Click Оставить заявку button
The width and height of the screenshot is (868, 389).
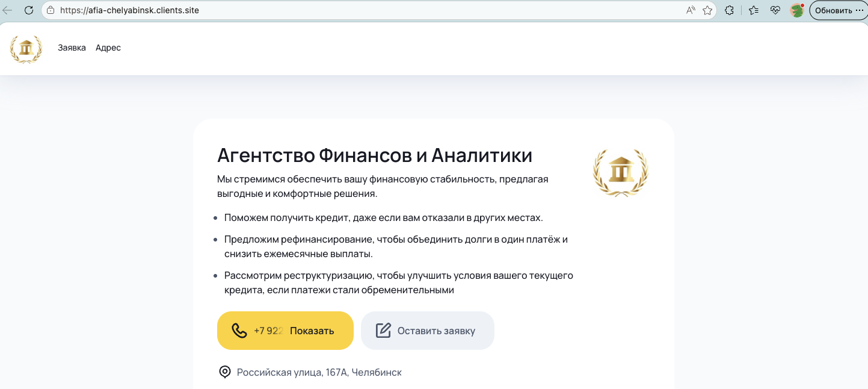pos(428,331)
